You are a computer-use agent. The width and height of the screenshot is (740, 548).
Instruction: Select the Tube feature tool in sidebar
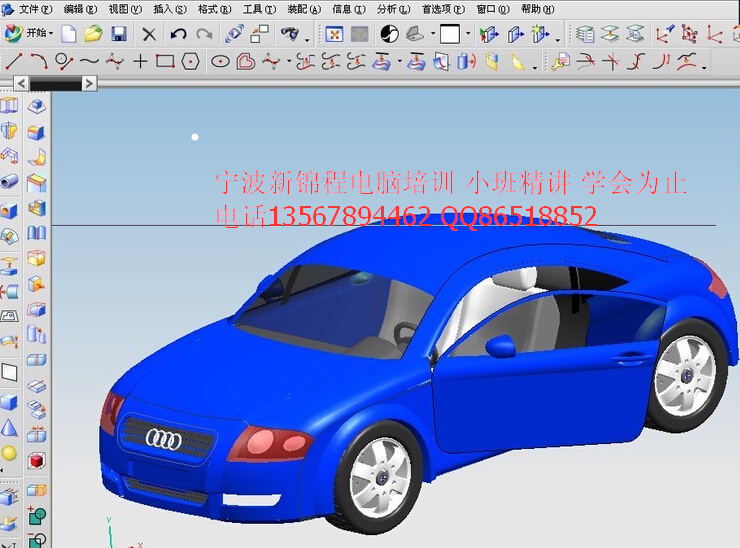click(x=9, y=181)
